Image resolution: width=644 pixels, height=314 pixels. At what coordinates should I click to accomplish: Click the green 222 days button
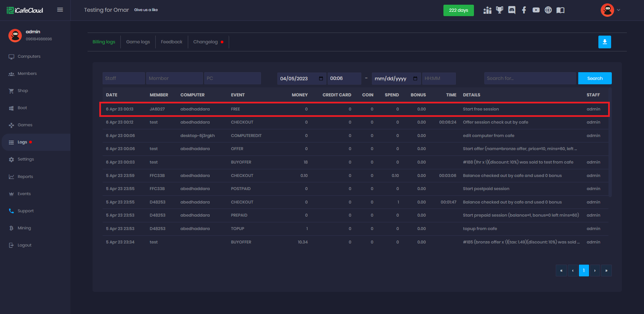tap(458, 10)
